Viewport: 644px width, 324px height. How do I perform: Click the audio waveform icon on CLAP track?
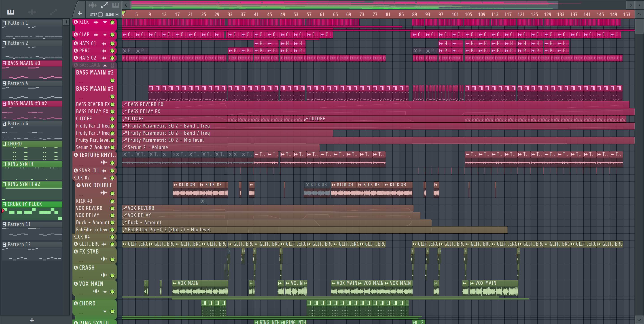[96, 35]
